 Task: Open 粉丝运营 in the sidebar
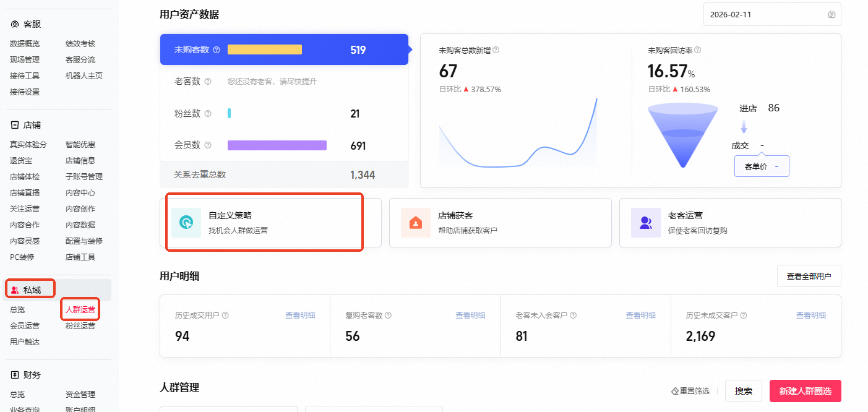tap(80, 325)
